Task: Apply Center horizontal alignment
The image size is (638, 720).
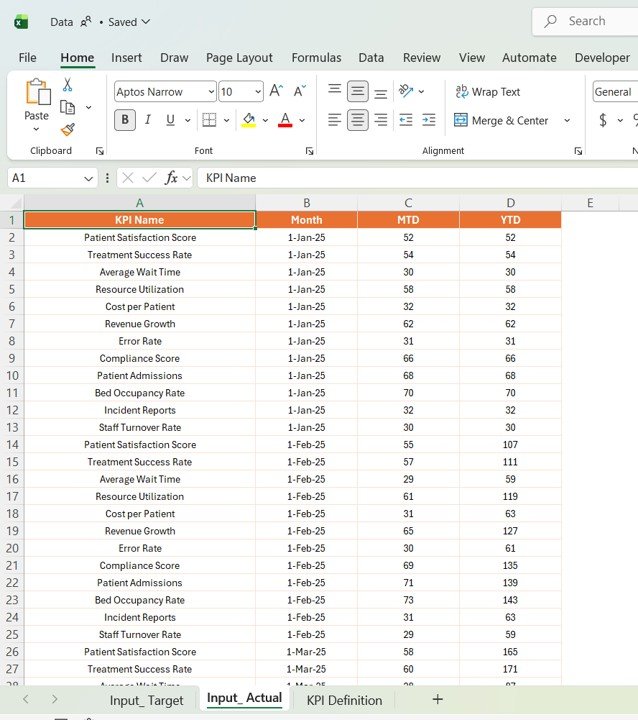Action: point(357,120)
